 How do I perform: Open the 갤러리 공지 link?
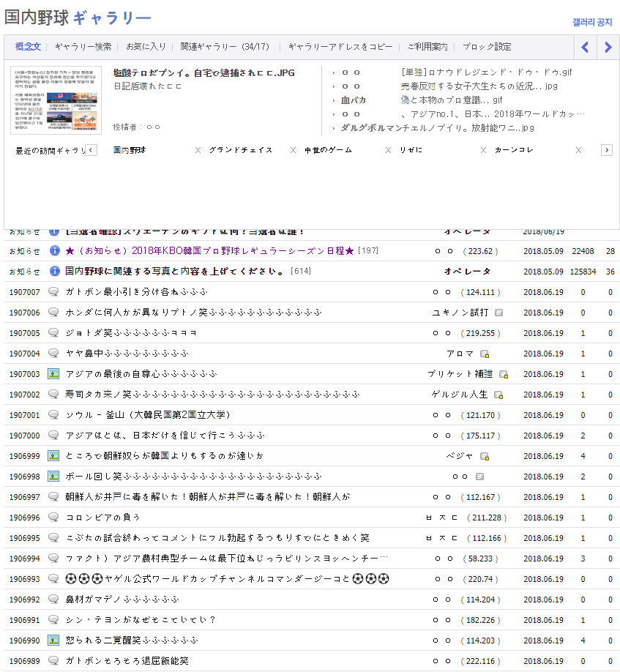[x=591, y=23]
